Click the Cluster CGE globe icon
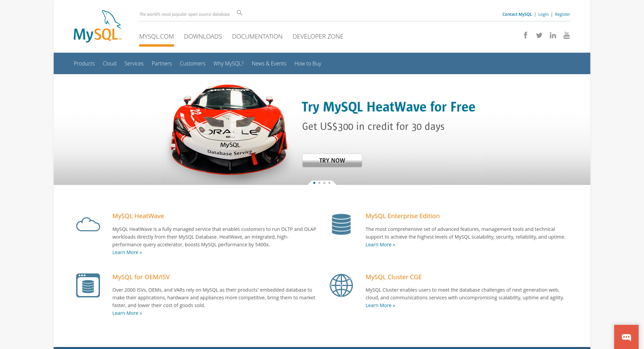Image resolution: width=644 pixels, height=349 pixels. click(341, 285)
